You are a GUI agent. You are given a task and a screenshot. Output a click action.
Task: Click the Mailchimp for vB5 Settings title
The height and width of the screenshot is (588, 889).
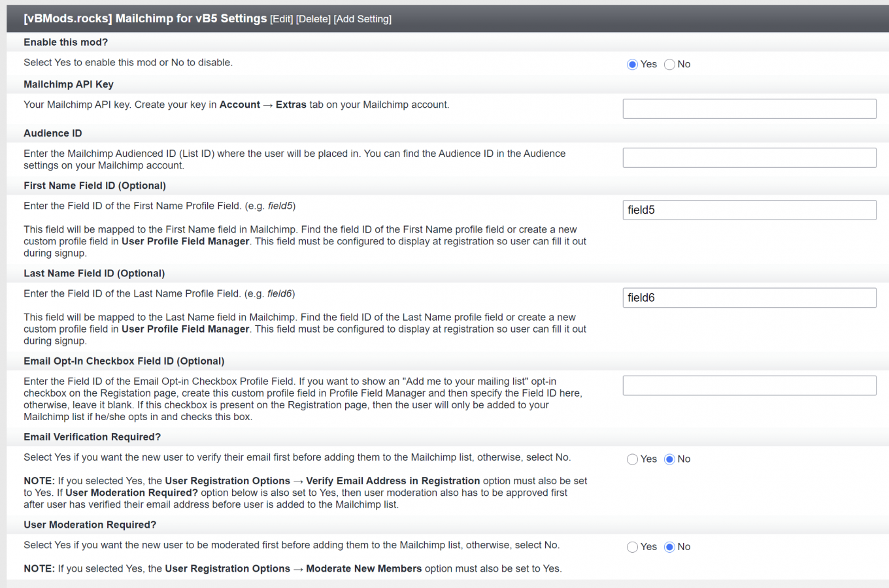pyautogui.click(x=145, y=18)
